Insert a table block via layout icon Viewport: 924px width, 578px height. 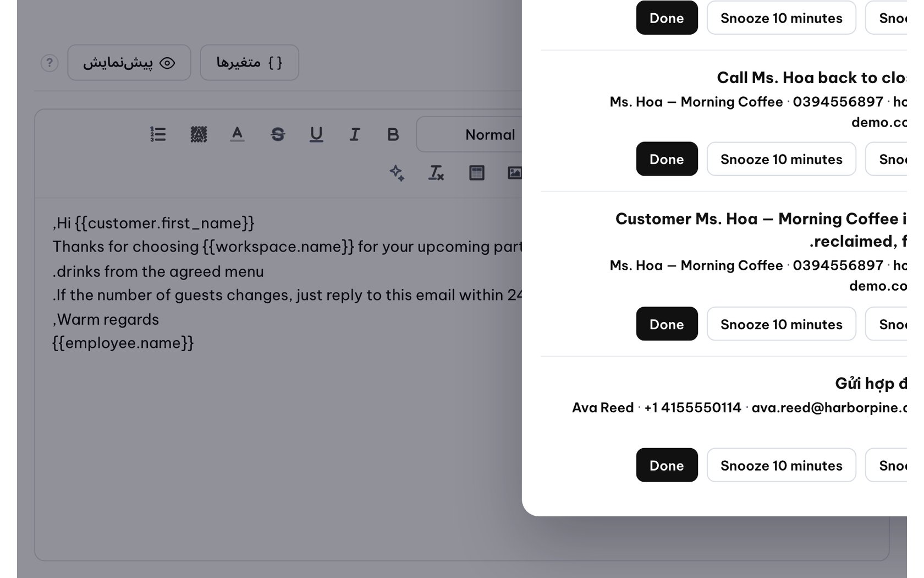[477, 173]
